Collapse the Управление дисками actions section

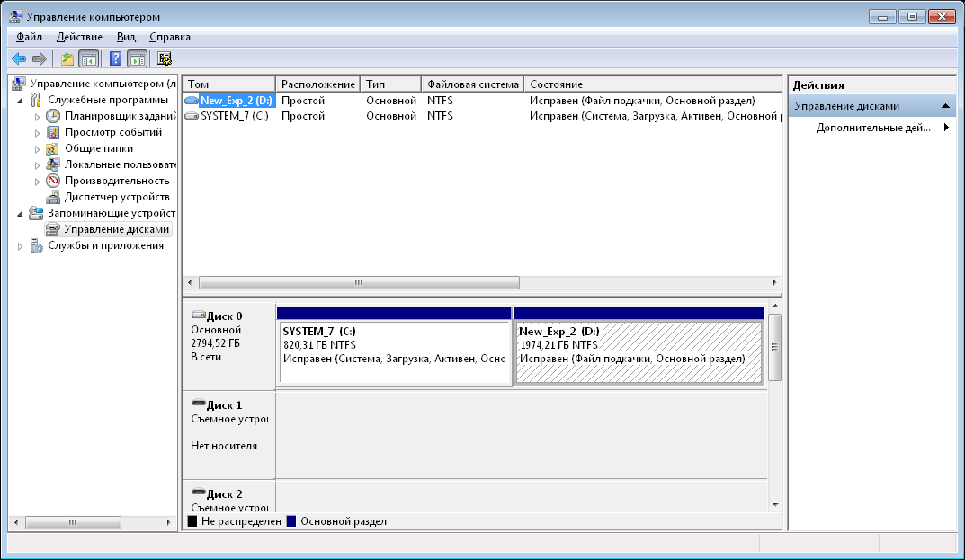(x=946, y=106)
